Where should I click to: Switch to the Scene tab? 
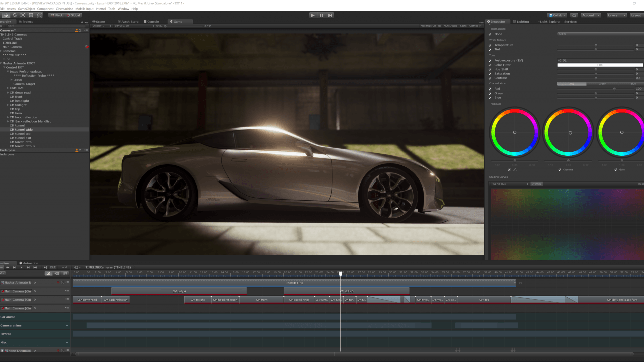click(99, 22)
